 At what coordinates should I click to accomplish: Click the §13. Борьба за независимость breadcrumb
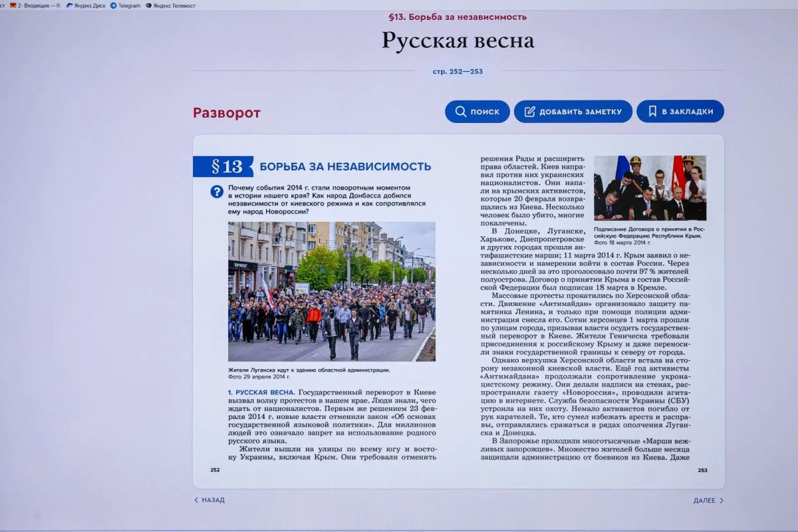point(458,17)
